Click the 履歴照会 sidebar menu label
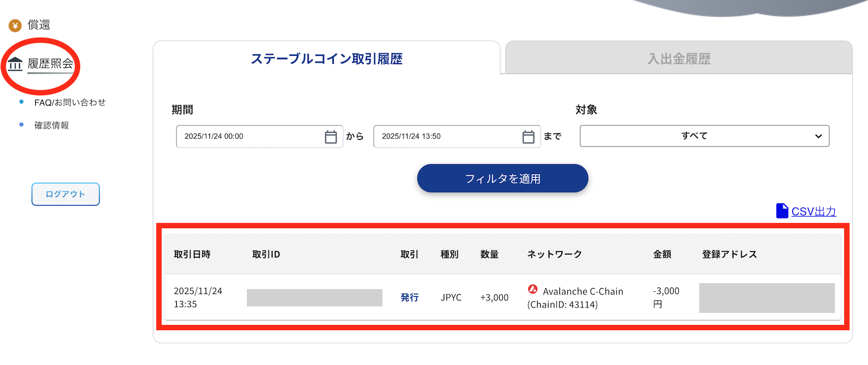This screenshot has height=365, width=868. 50,64
